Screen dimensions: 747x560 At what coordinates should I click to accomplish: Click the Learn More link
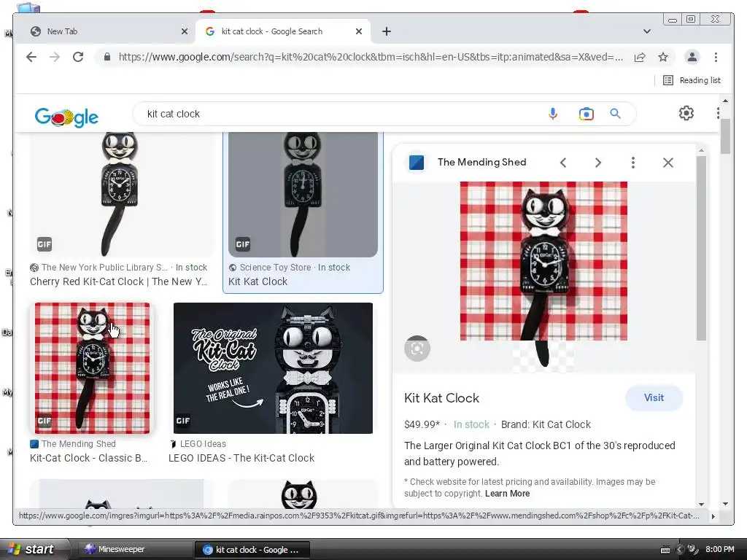click(x=508, y=494)
